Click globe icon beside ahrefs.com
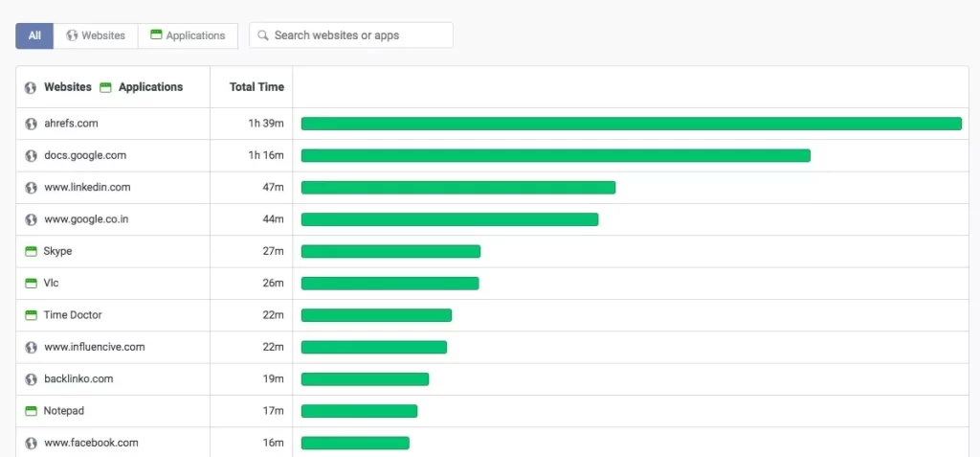Image resolution: width=980 pixels, height=457 pixels. [31, 124]
